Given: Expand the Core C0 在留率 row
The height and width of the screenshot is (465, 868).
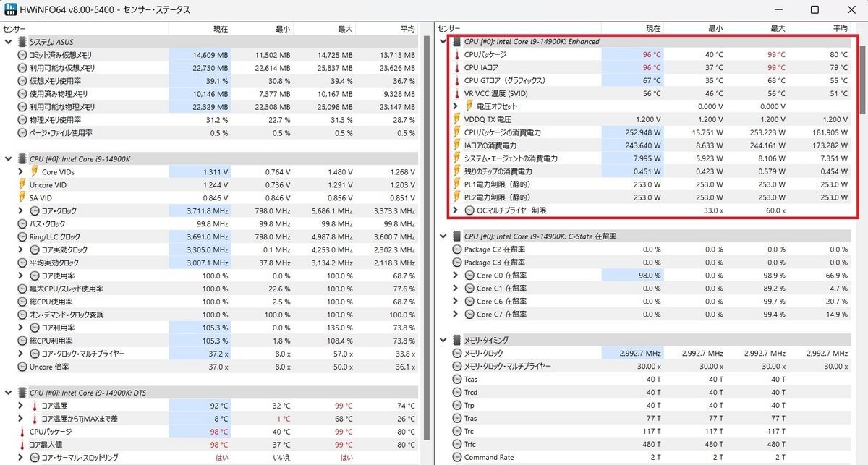Looking at the screenshot, I should tap(456, 276).
